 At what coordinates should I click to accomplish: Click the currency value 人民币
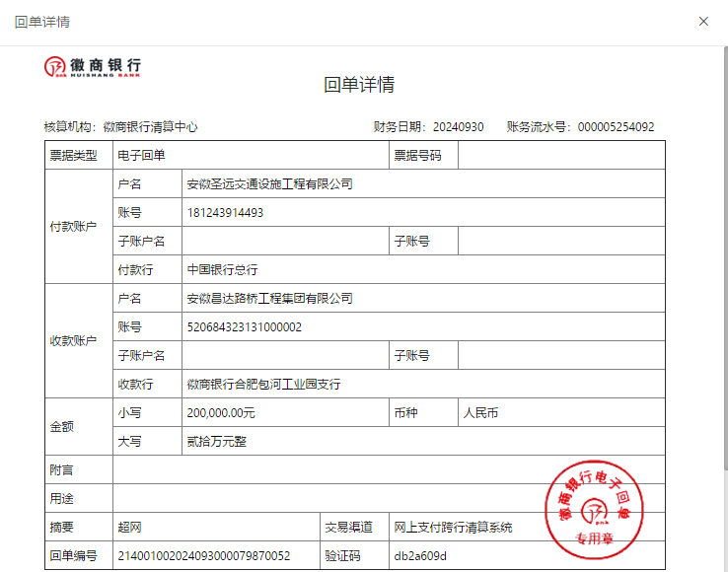point(480,413)
